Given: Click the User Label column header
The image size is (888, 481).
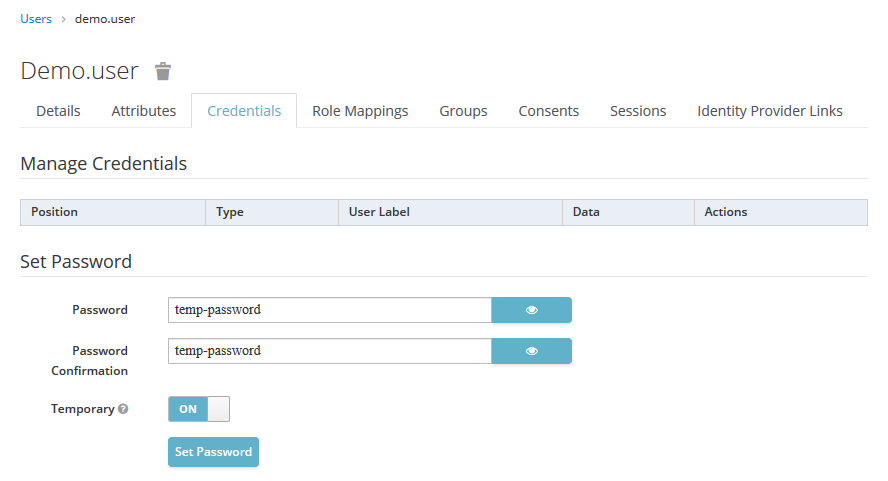Looking at the screenshot, I should click(379, 212).
